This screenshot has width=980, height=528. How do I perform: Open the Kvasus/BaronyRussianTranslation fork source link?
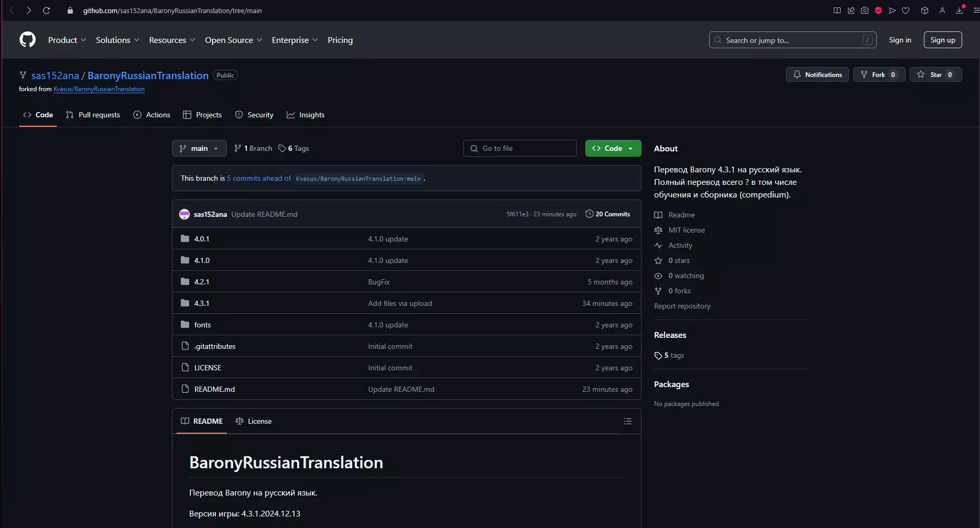[99, 89]
